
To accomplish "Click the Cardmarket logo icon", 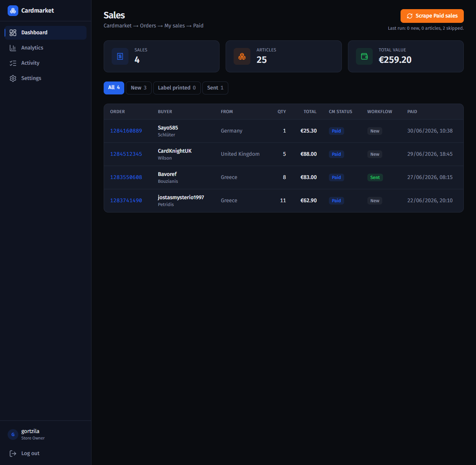I will (x=13, y=11).
